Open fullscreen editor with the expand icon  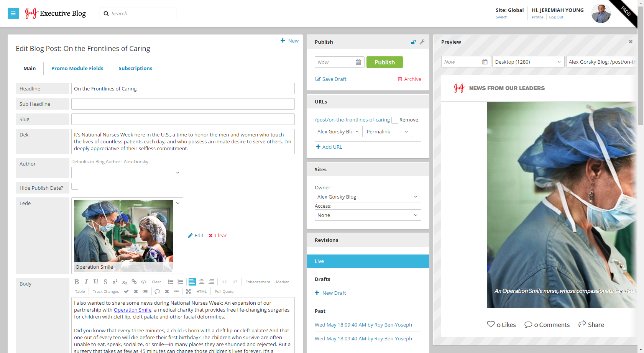point(188,291)
